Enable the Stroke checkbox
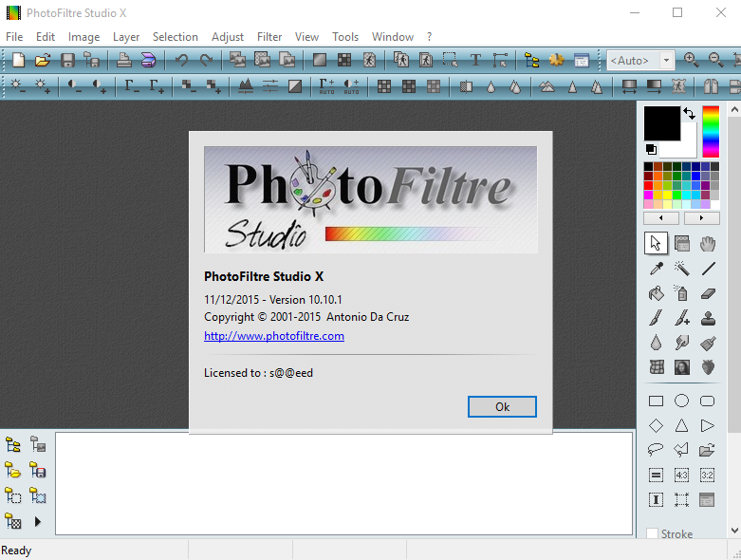741x560 pixels. coord(652,534)
